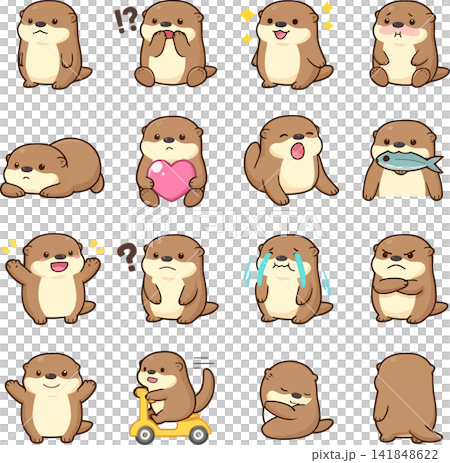This screenshot has height=463, width=450.
Task: Click the exclamation and question marks symbol
Action: [126, 20]
